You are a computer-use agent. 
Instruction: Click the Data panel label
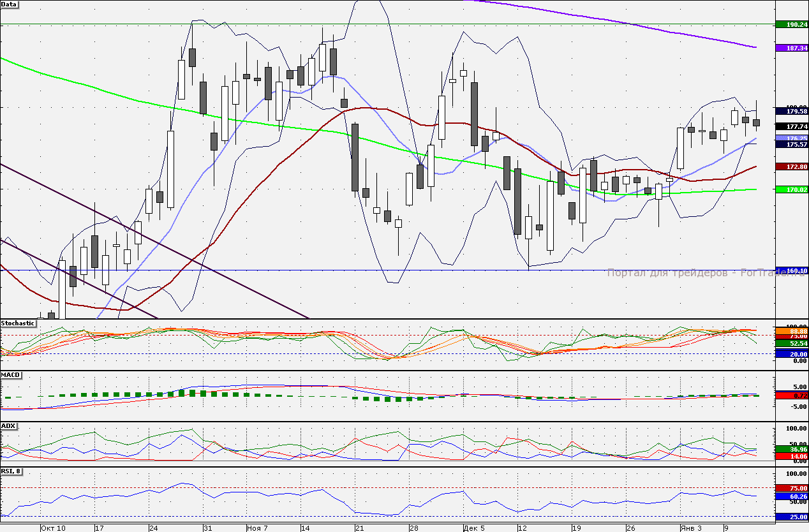pos(10,4)
